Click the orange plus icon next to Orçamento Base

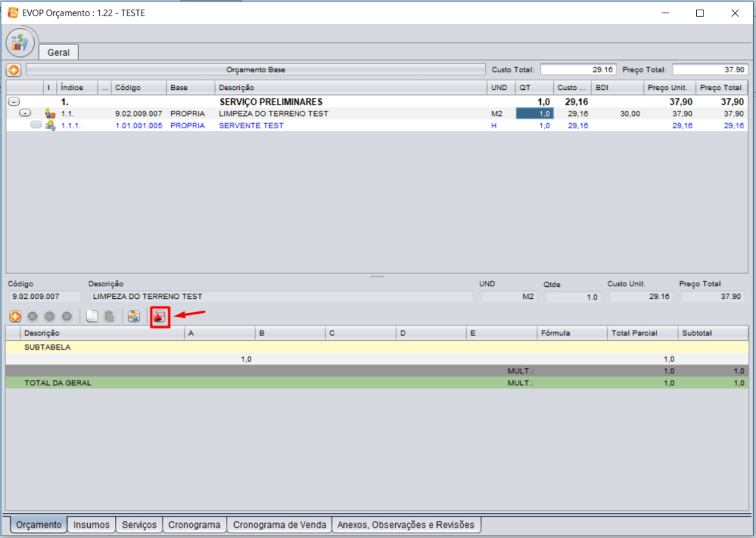15,70
